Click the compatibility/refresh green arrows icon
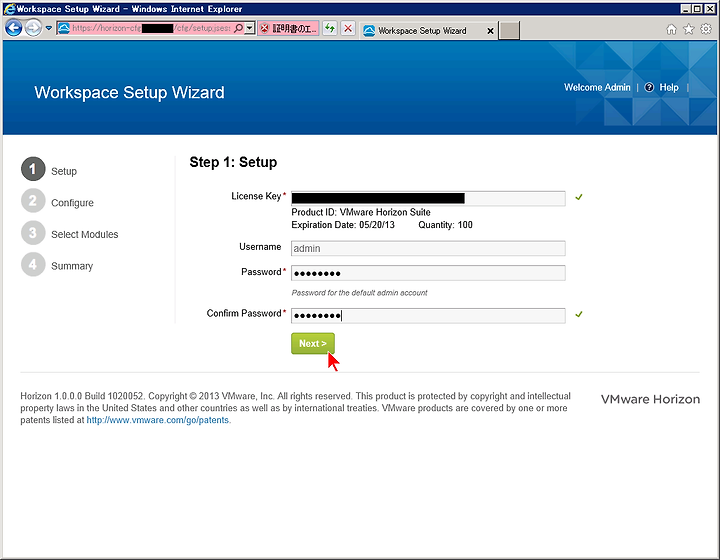The height and width of the screenshot is (560, 720). (x=330, y=28)
